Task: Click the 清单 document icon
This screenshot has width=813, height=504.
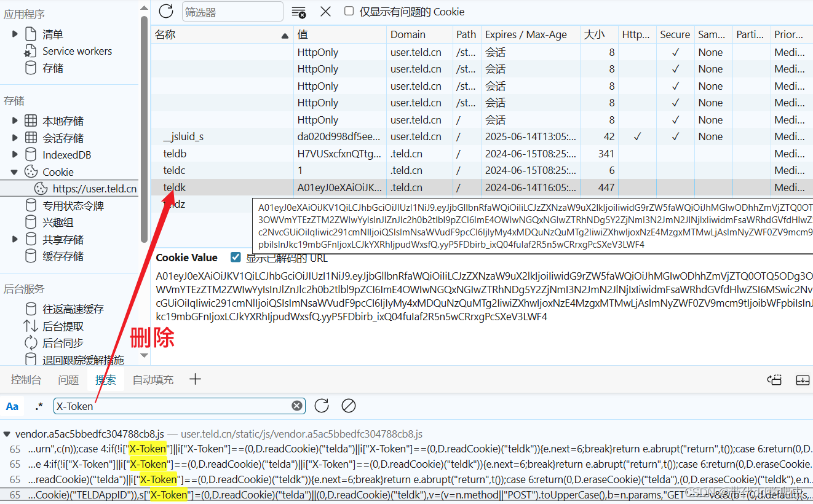Action: tap(30, 34)
